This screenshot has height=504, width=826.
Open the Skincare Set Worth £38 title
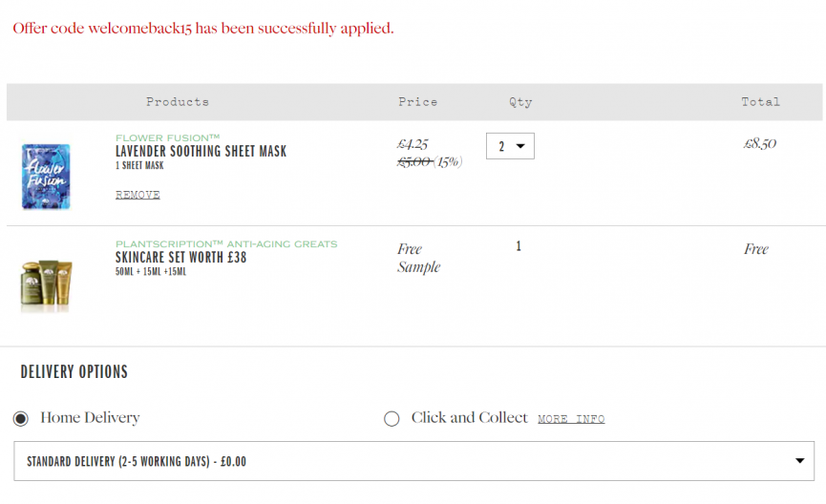(x=180, y=258)
